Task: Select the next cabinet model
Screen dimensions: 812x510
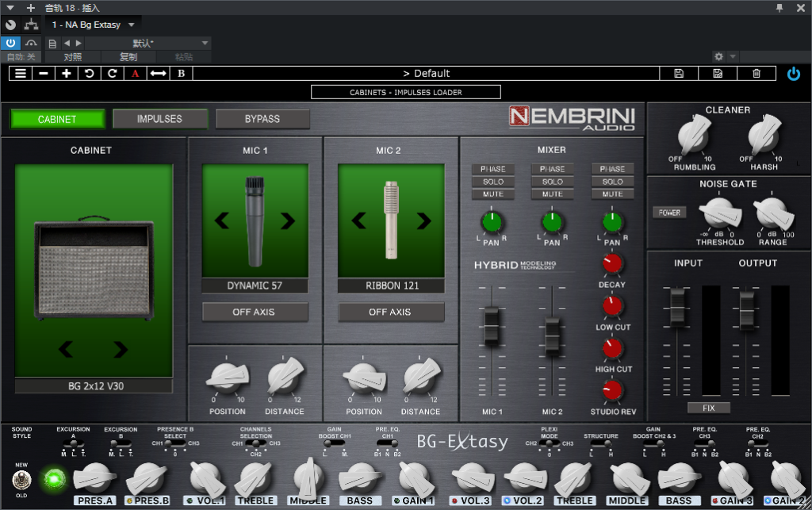Action: (121, 350)
